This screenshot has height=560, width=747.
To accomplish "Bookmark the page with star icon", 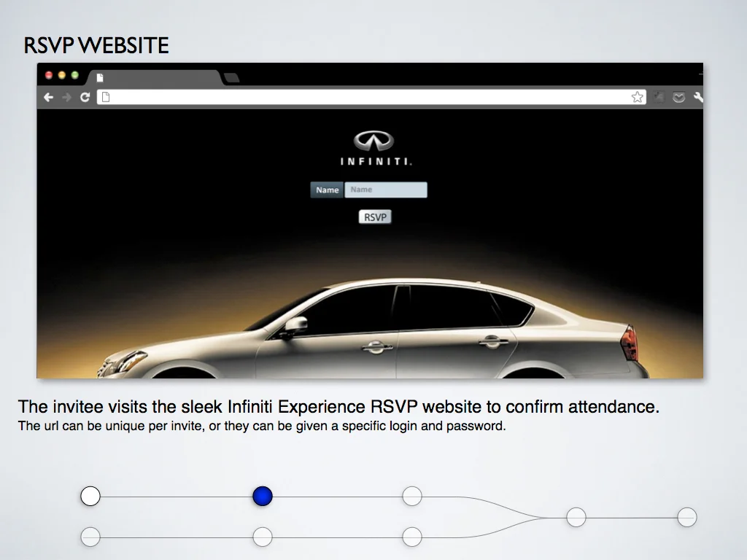I will coord(637,97).
